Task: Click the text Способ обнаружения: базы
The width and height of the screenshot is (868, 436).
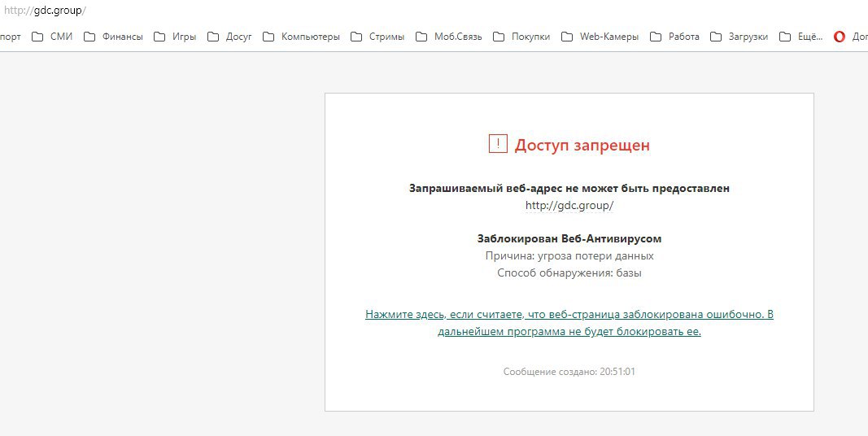Action: tap(569, 272)
